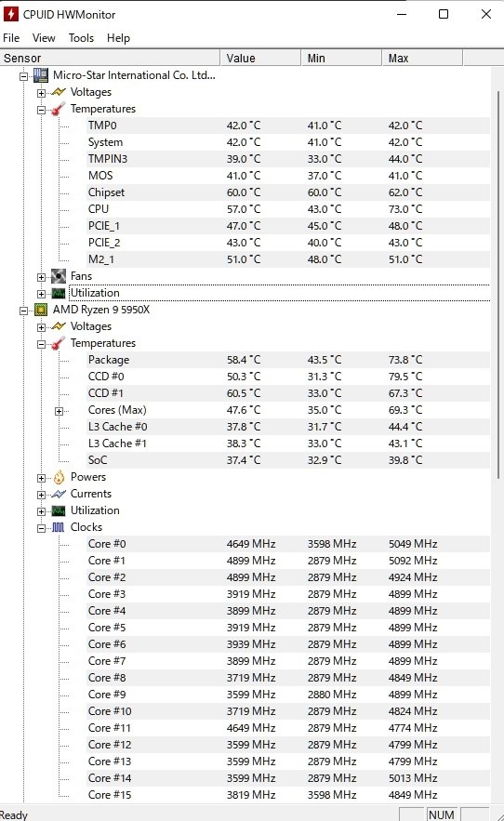The image size is (504, 821).
Task: Select the TMP0 temperature row
Action: click(288, 126)
